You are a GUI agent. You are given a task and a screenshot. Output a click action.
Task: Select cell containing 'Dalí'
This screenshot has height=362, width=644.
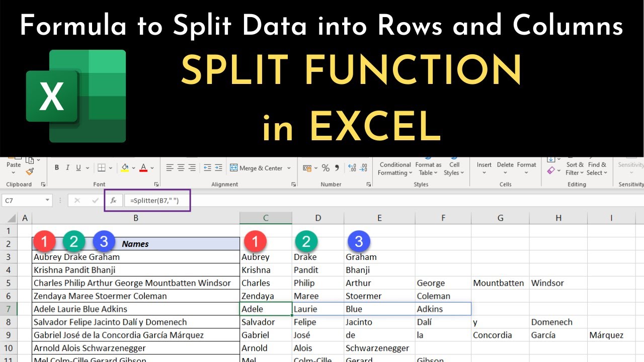[x=443, y=322]
